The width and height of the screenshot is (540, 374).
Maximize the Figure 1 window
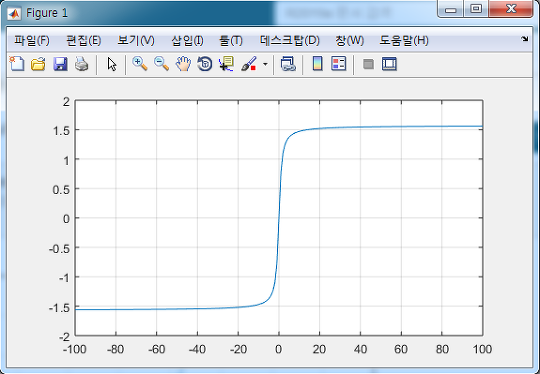click(476, 9)
